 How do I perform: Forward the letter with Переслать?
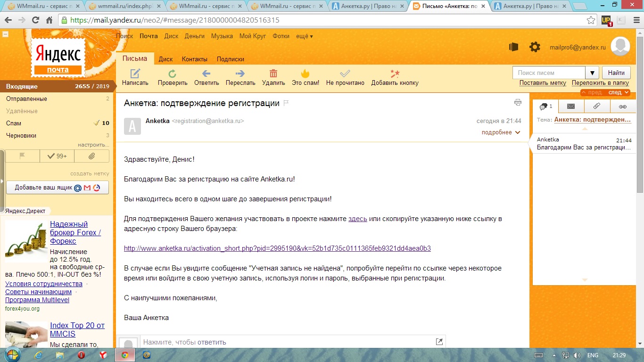pyautogui.click(x=240, y=74)
